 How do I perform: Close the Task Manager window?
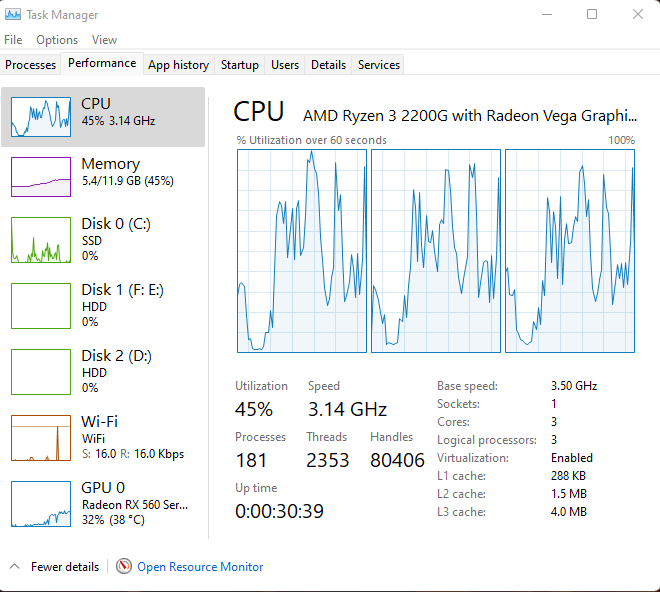coord(638,14)
